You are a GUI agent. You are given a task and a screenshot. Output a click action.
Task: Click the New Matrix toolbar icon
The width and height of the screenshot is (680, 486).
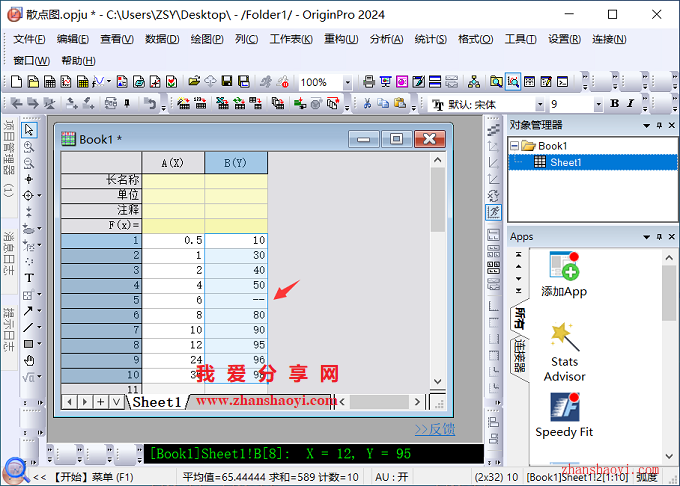[x=82, y=82]
